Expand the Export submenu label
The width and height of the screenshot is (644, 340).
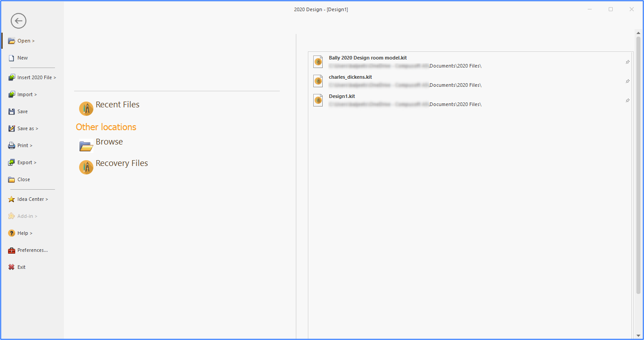point(27,162)
